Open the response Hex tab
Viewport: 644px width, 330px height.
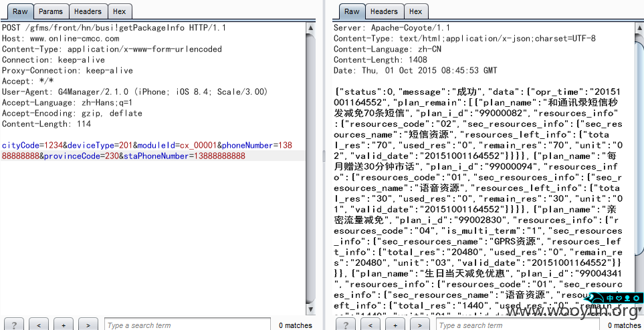(416, 11)
